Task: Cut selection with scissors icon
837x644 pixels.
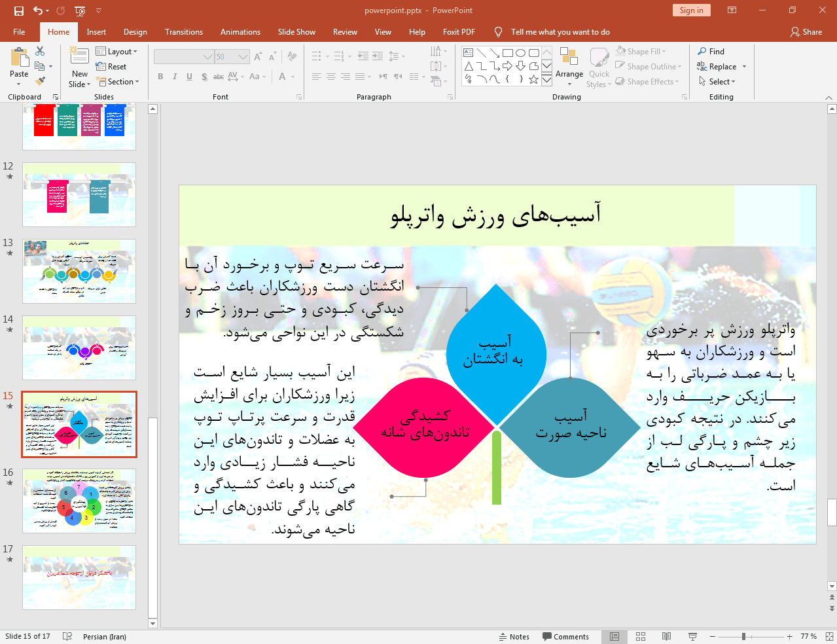Action: (40, 51)
